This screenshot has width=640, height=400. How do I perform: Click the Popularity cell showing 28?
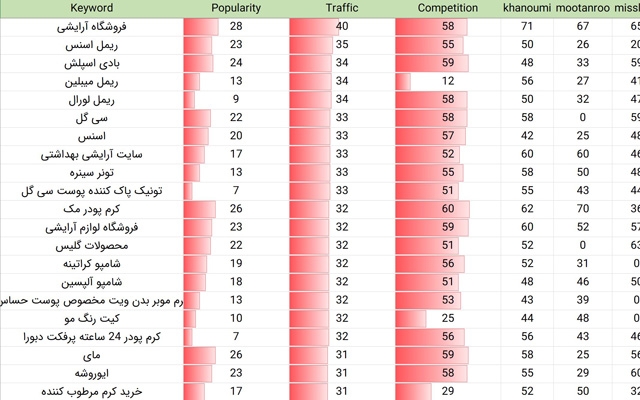tap(236, 27)
